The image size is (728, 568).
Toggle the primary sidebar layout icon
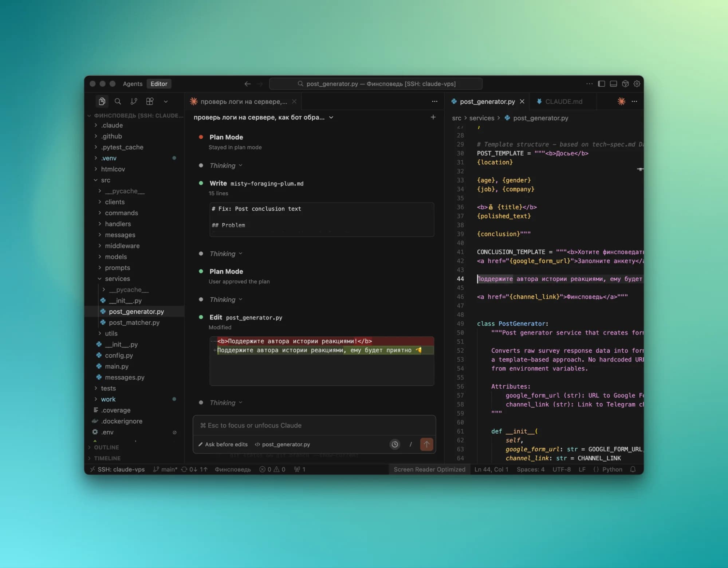(x=602, y=84)
